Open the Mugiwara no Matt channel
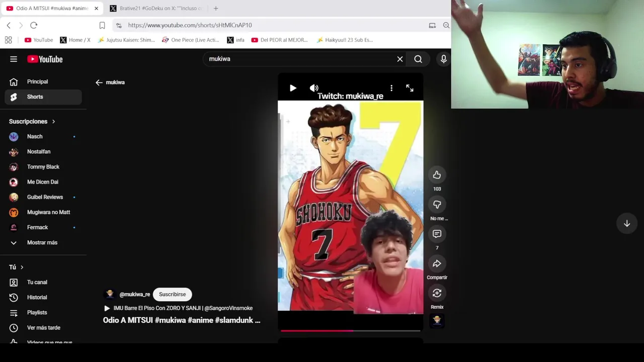 (x=43, y=212)
